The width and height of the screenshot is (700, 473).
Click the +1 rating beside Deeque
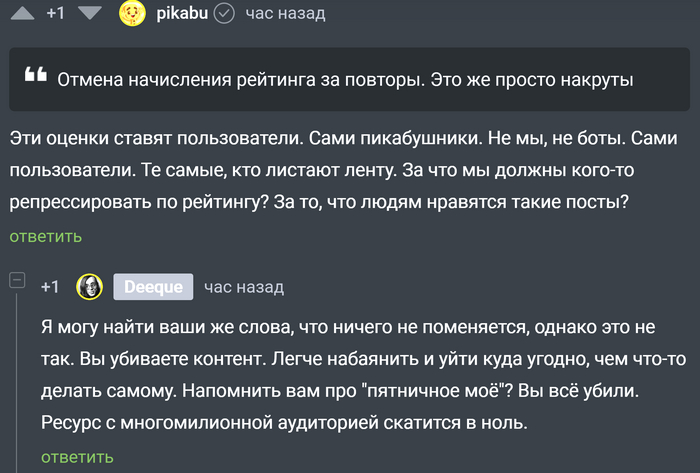click(51, 287)
